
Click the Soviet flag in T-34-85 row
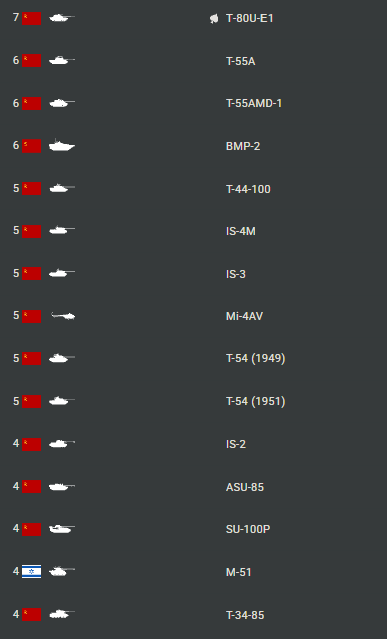click(x=31, y=614)
